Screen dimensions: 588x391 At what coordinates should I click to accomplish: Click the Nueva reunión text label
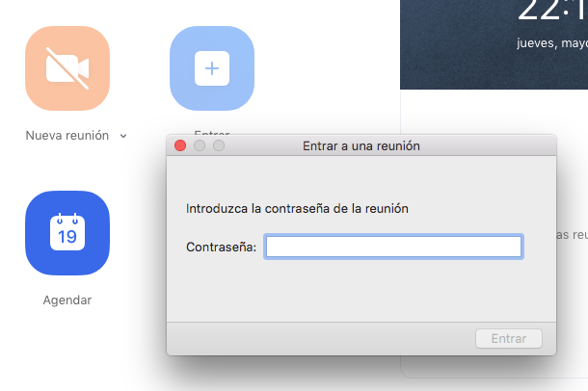(67, 136)
